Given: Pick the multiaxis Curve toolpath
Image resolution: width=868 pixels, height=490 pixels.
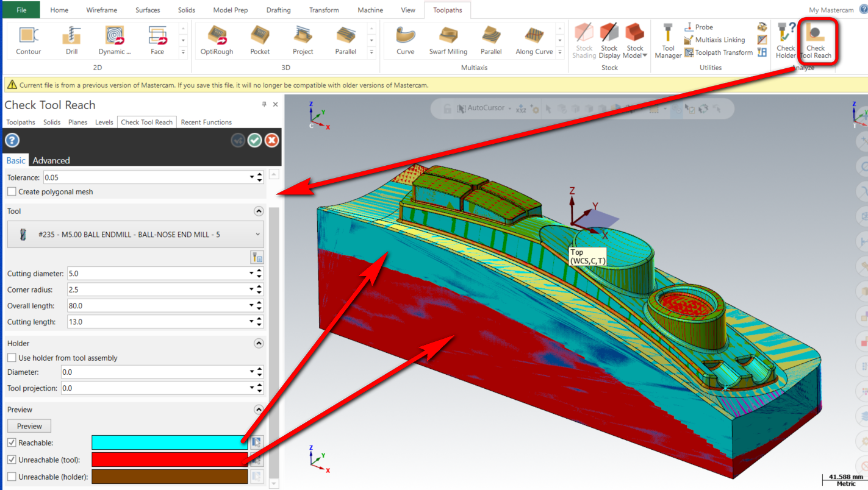Looking at the screenshot, I should click(x=405, y=40).
